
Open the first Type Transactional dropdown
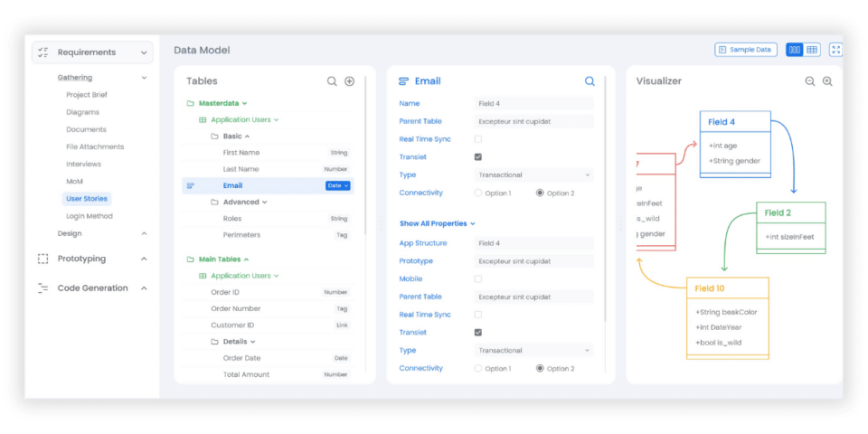[x=533, y=175]
